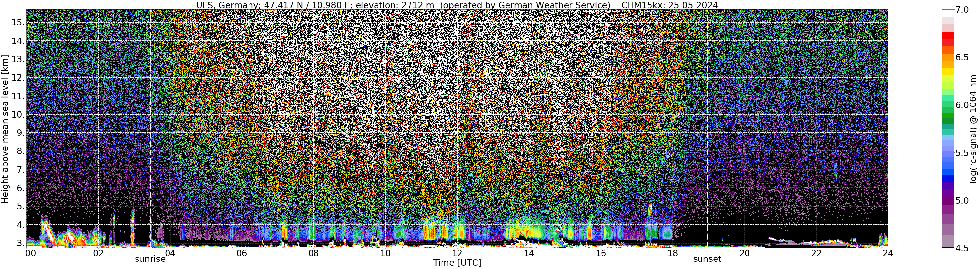Click the y-axis tick label 3.
Screen dimensions: 980x269
click(x=20, y=243)
